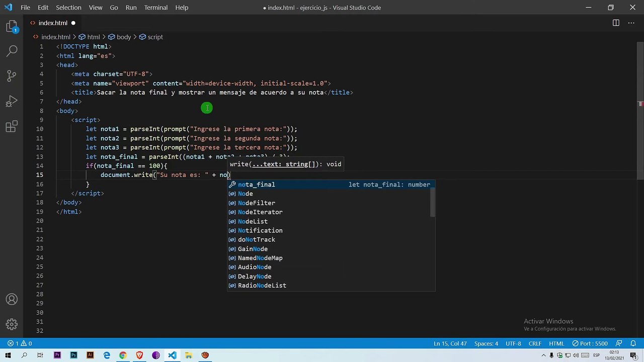Open Microsoft Edge from taskbar
The image size is (644, 362).
(107, 355)
